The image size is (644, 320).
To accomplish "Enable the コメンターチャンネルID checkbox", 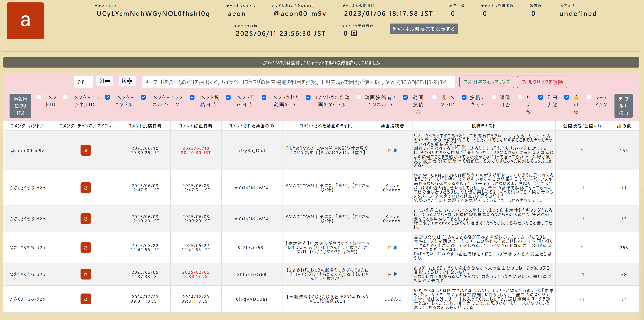I will [65, 97].
